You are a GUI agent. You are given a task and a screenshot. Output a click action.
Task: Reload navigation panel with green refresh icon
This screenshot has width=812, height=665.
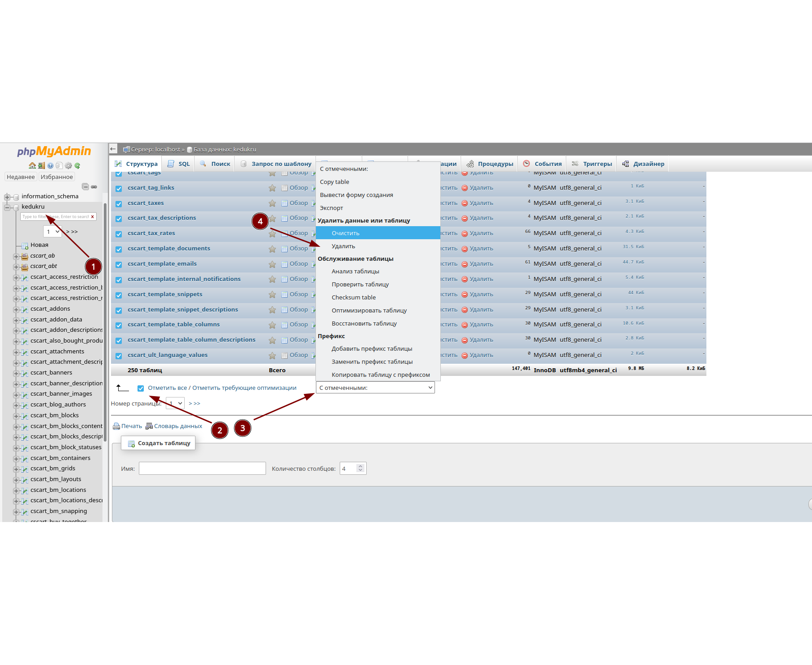click(77, 165)
